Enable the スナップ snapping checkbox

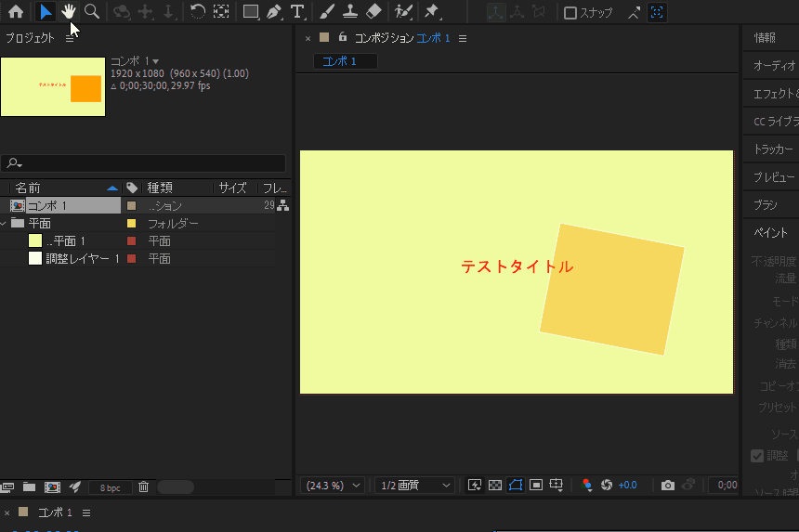tap(570, 13)
